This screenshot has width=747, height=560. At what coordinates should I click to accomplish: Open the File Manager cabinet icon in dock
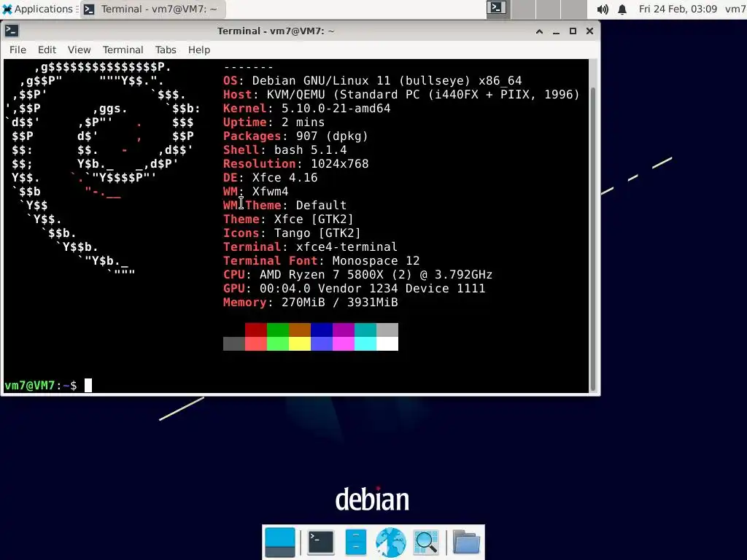coord(356,542)
